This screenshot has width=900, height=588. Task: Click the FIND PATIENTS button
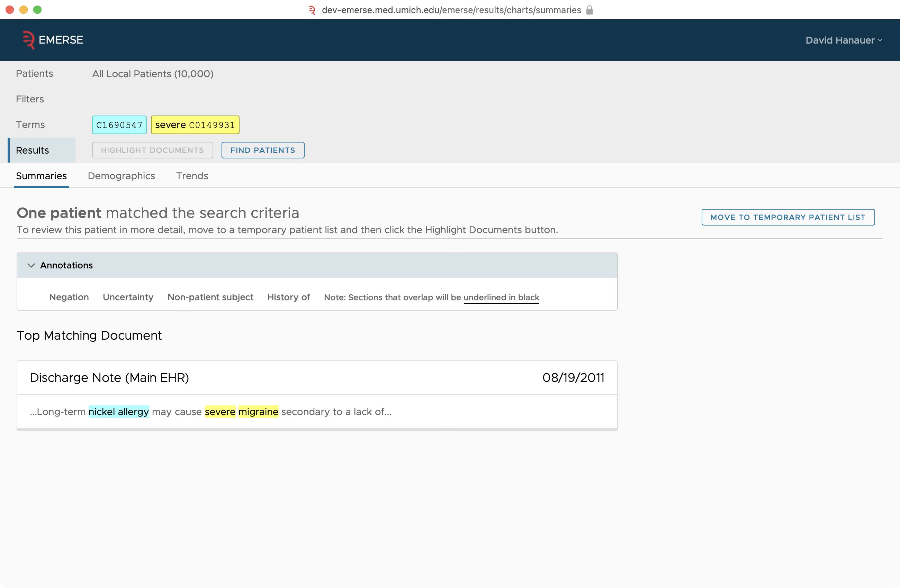[x=263, y=150]
